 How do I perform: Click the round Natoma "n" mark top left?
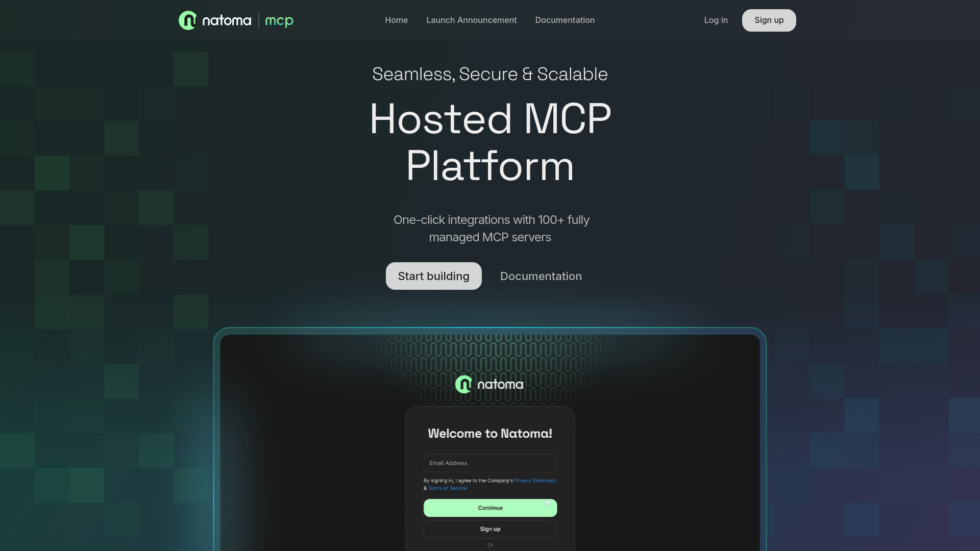[187, 20]
